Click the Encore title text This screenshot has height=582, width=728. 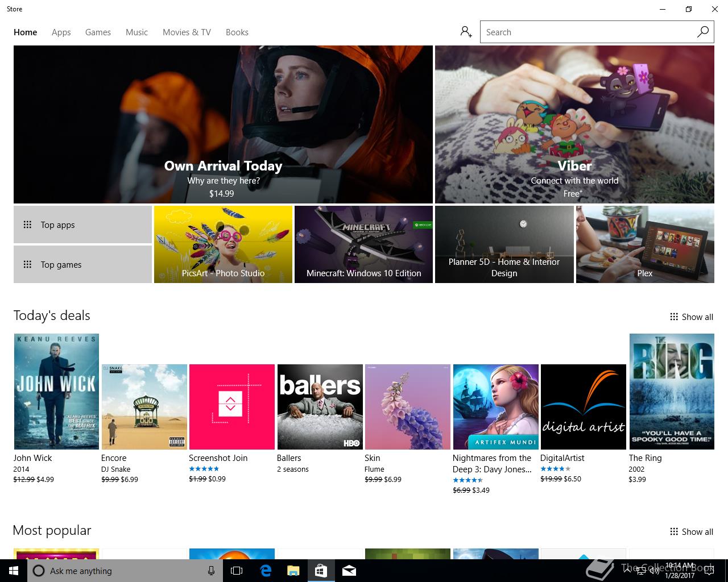coord(114,458)
